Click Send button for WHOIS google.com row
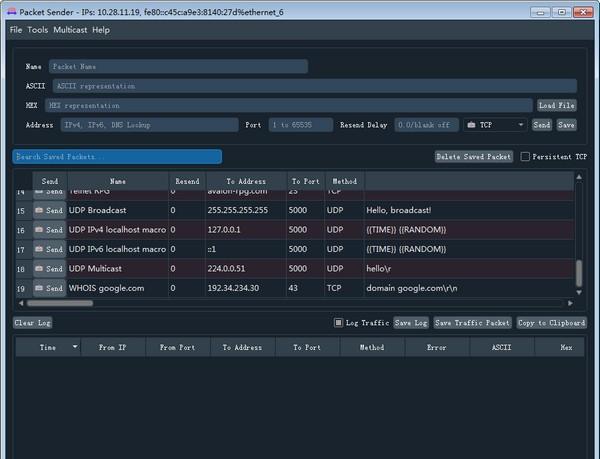 pos(49,288)
